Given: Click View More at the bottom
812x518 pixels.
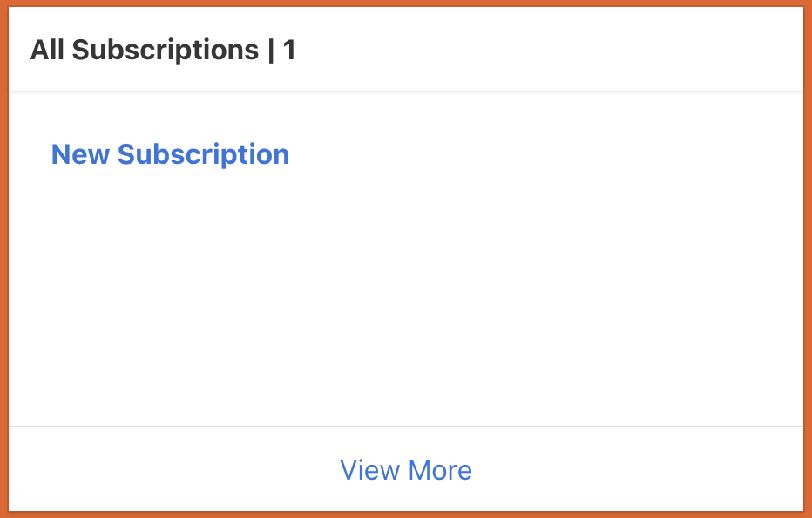Looking at the screenshot, I should pos(405,470).
